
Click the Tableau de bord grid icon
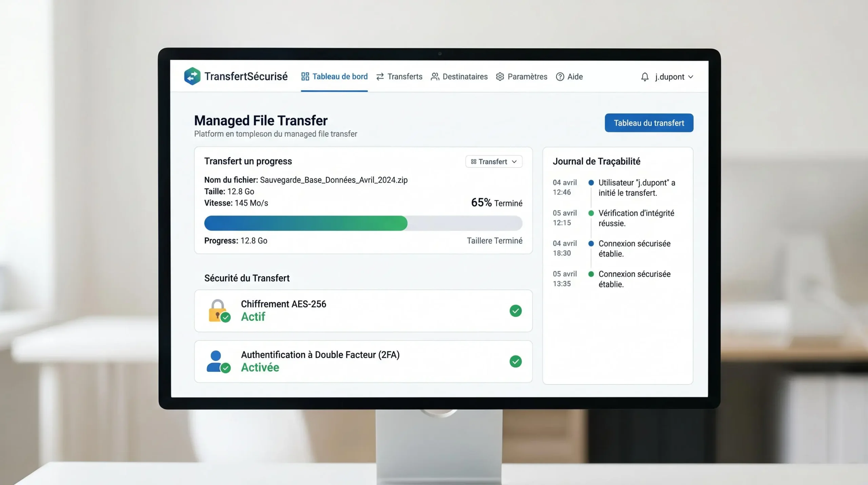pos(305,76)
